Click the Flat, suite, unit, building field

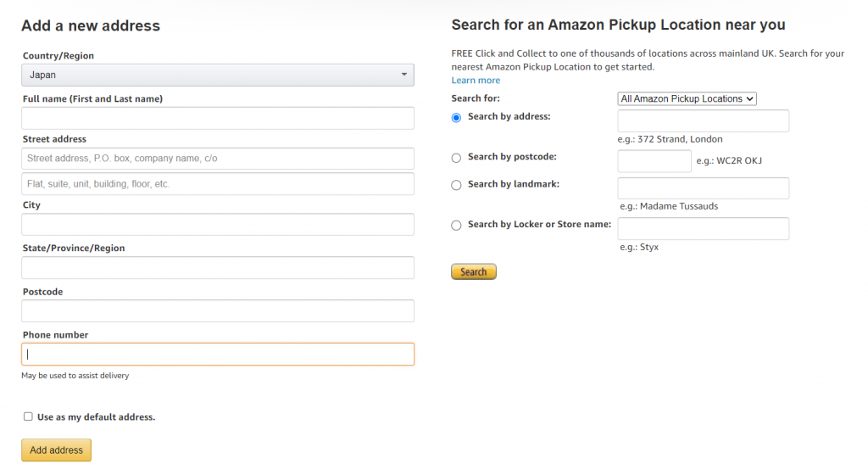coord(218,184)
